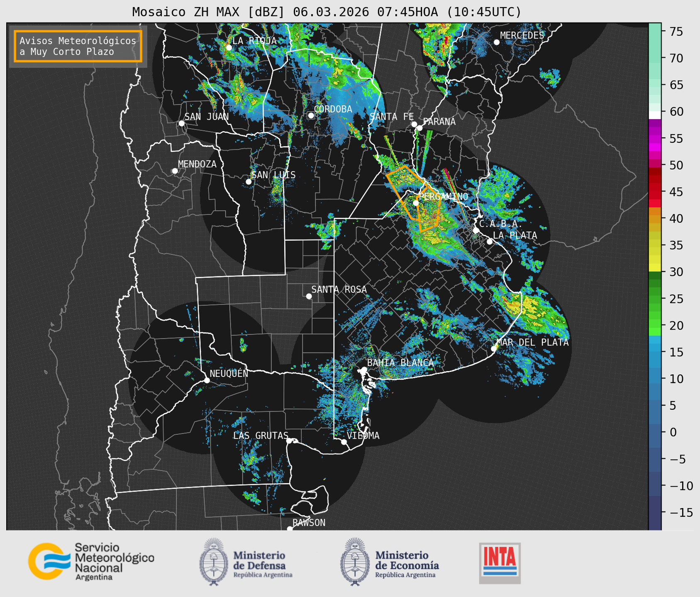Image resolution: width=700 pixels, height=597 pixels.
Task: Select the Viedma city marker dot
Action: point(344,442)
